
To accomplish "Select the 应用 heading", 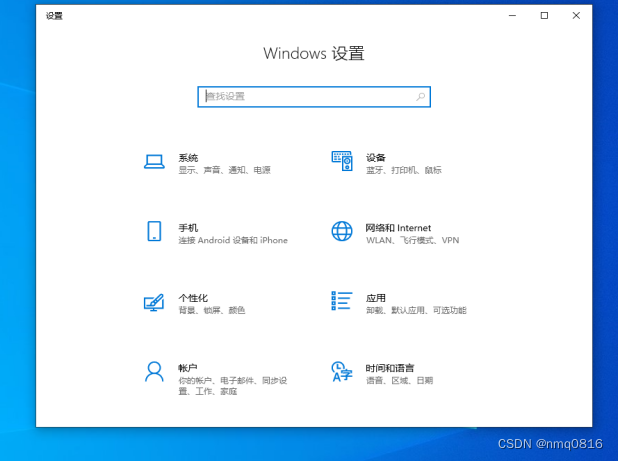I will point(375,298).
